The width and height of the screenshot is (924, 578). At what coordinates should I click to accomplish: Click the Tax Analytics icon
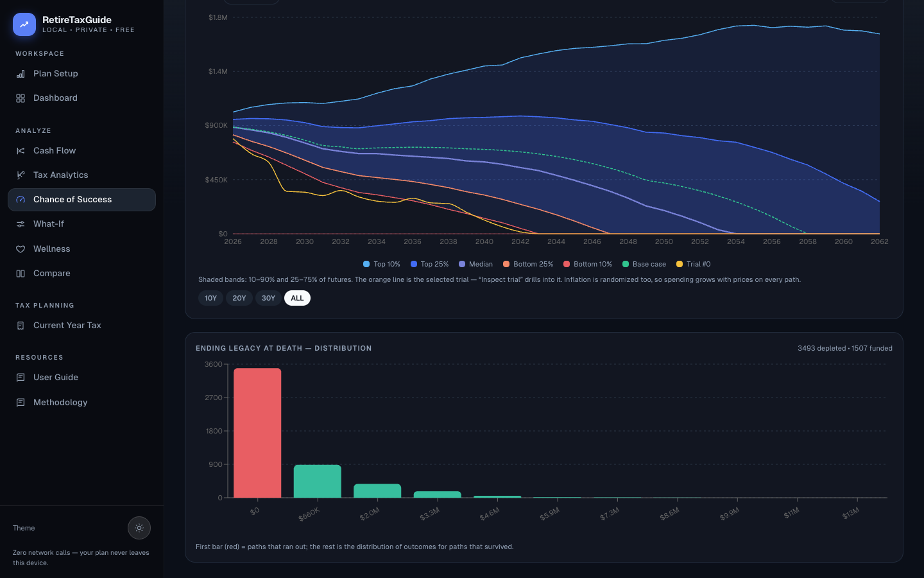pos(21,175)
